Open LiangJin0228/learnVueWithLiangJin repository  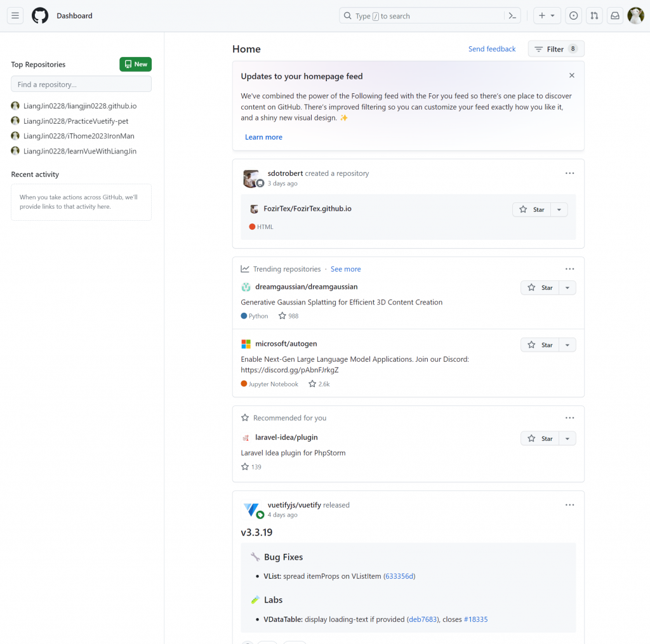tap(79, 151)
